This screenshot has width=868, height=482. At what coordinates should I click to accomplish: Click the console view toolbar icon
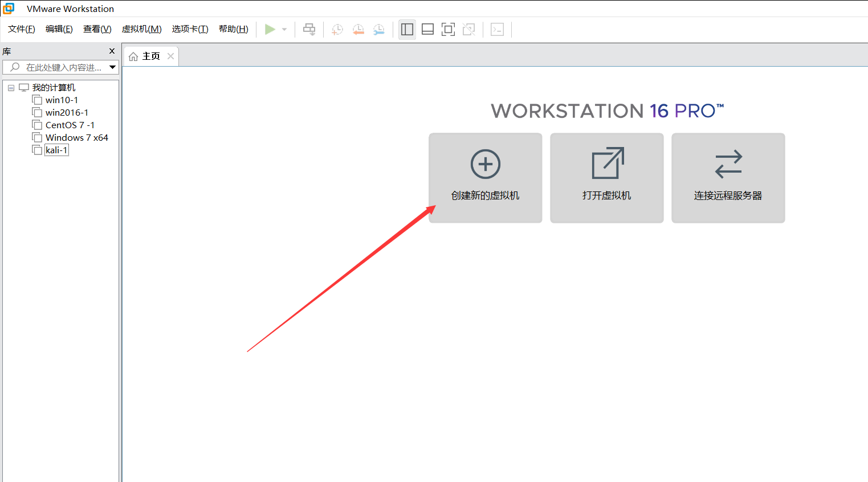[x=497, y=30]
